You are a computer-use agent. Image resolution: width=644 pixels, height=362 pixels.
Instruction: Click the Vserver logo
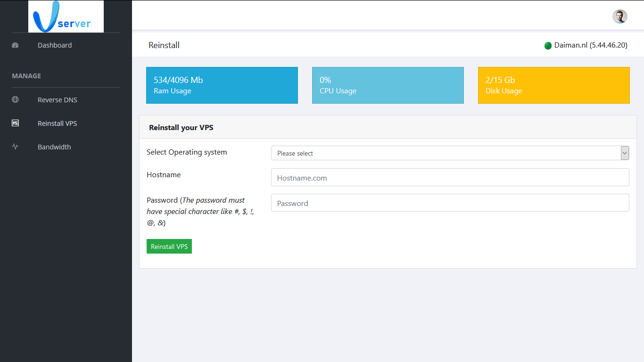pyautogui.click(x=66, y=17)
